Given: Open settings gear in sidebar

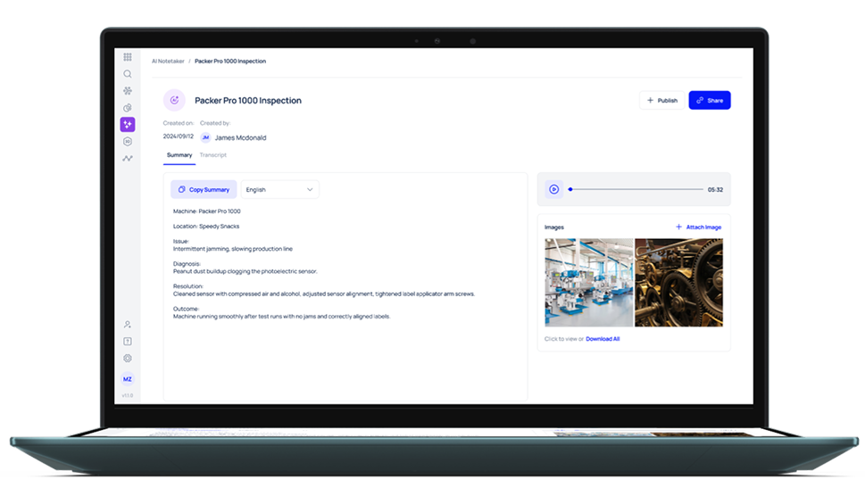Looking at the screenshot, I should 128,358.
